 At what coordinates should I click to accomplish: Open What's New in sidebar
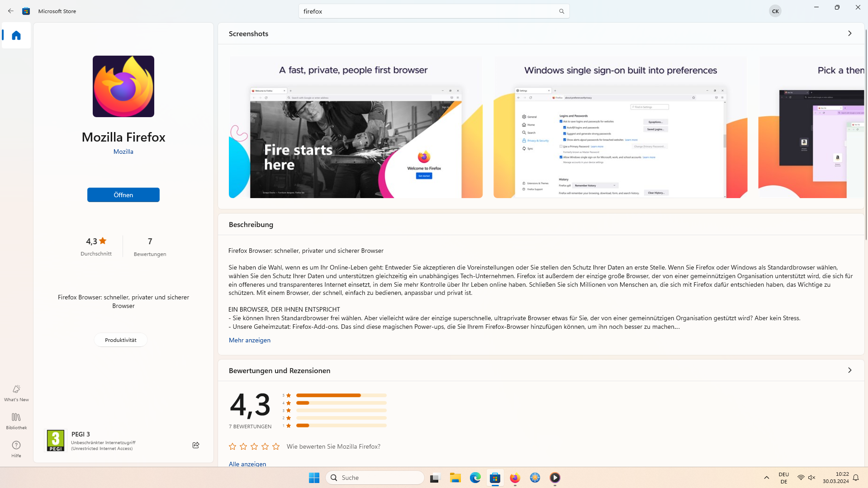coord(16,393)
